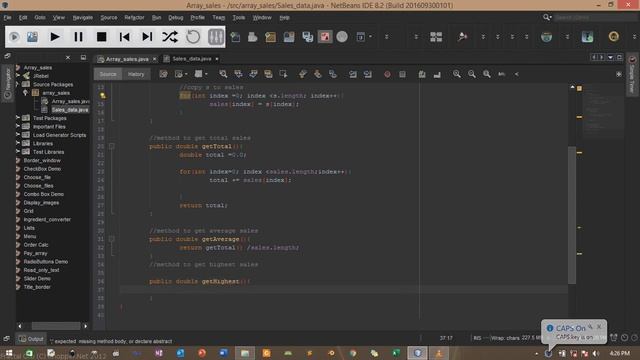Stop playback with the square Stop button
The height and width of the screenshot is (360, 640).
coord(101,37)
